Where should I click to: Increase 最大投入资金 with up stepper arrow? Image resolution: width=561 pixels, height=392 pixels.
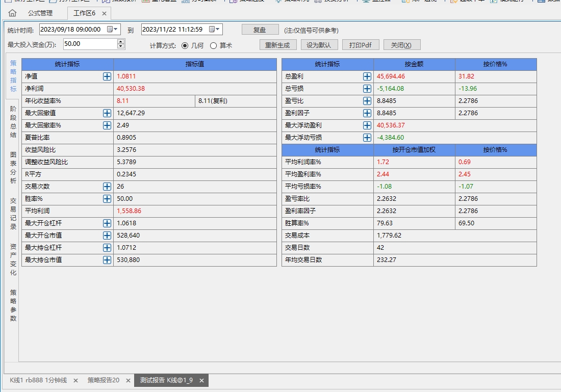click(x=121, y=41)
